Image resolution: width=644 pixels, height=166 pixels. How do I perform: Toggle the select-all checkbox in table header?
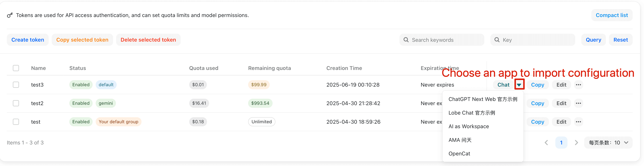[x=16, y=68]
